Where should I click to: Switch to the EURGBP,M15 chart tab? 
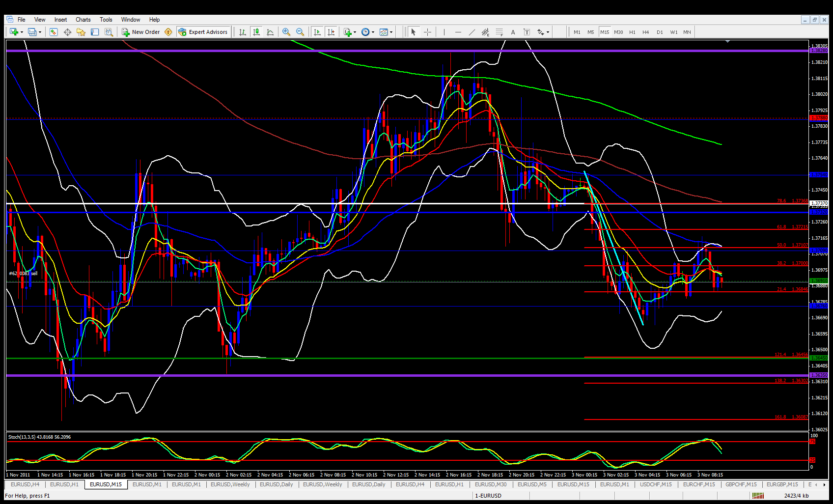coord(782,484)
